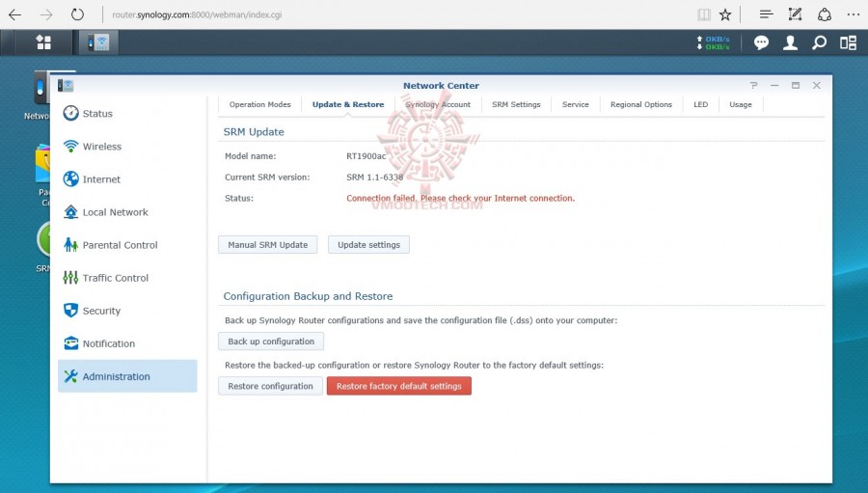Screen dimensions: 868x493
Task: Click Back up configuration button
Action: coord(271,342)
